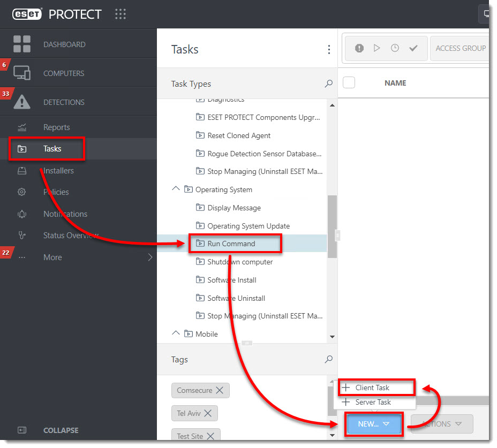Click the Software Install folder icon
This screenshot has height=448, width=497.
[200, 280]
